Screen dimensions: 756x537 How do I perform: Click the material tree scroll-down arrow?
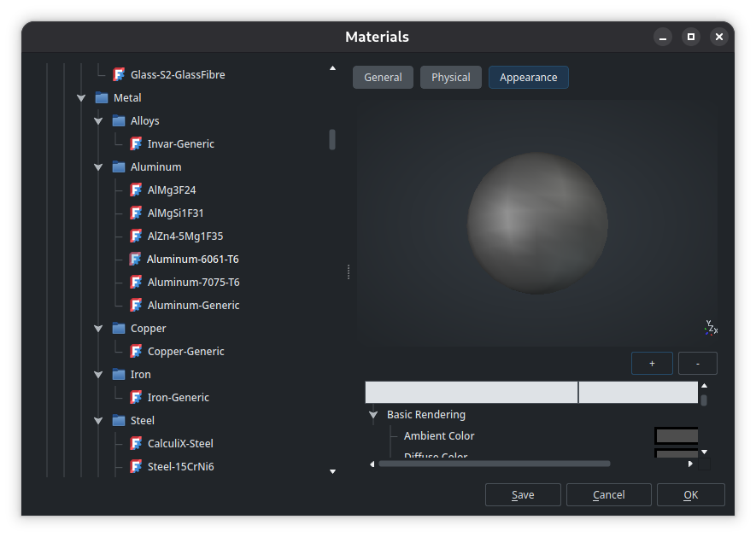[332, 470]
